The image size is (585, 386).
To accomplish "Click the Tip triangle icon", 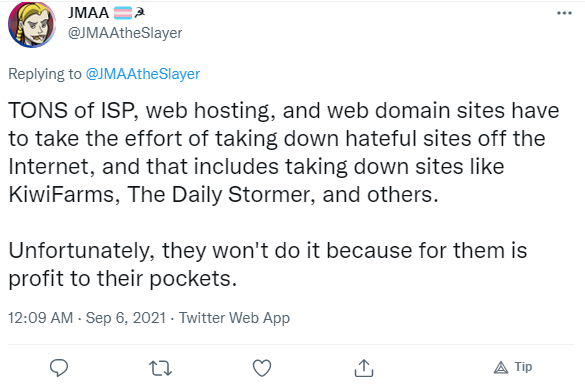I will pos(501,367).
